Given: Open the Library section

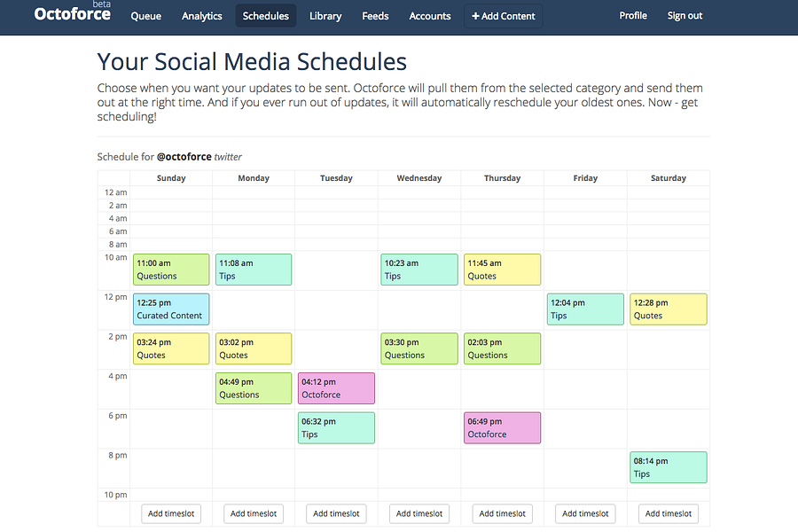Looking at the screenshot, I should click(x=325, y=16).
